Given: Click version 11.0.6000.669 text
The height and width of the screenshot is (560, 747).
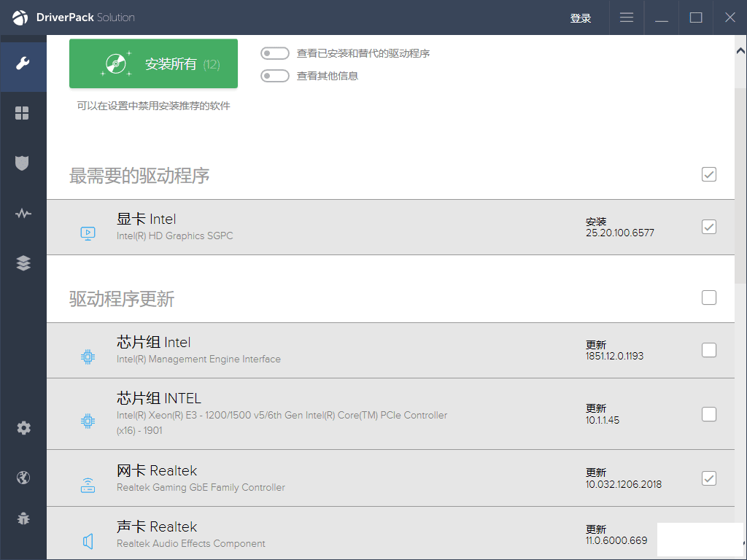Looking at the screenshot, I should point(616,540).
